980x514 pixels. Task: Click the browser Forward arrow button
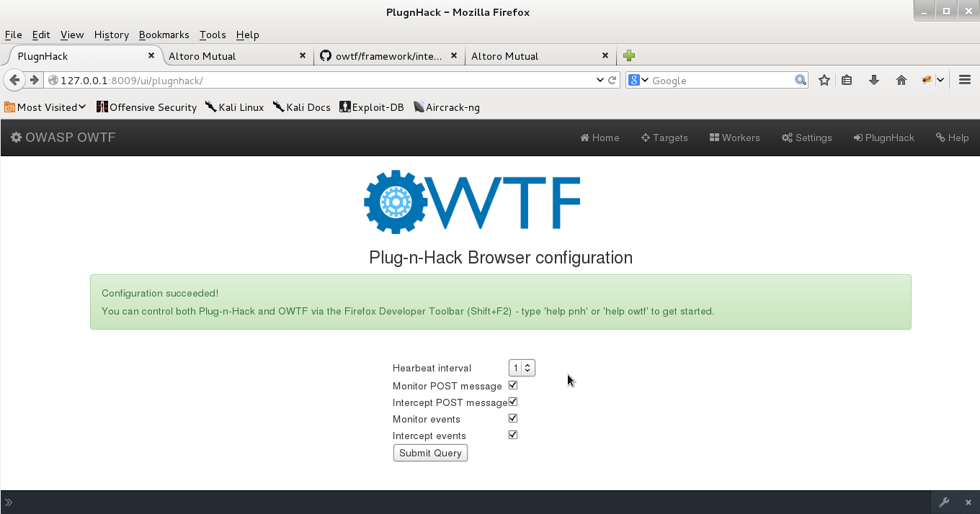point(33,80)
